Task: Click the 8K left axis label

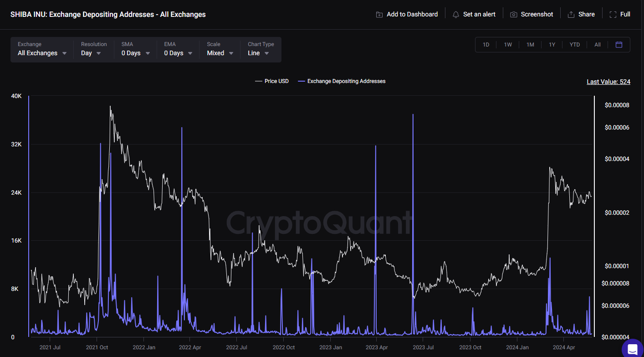Action: [16, 289]
